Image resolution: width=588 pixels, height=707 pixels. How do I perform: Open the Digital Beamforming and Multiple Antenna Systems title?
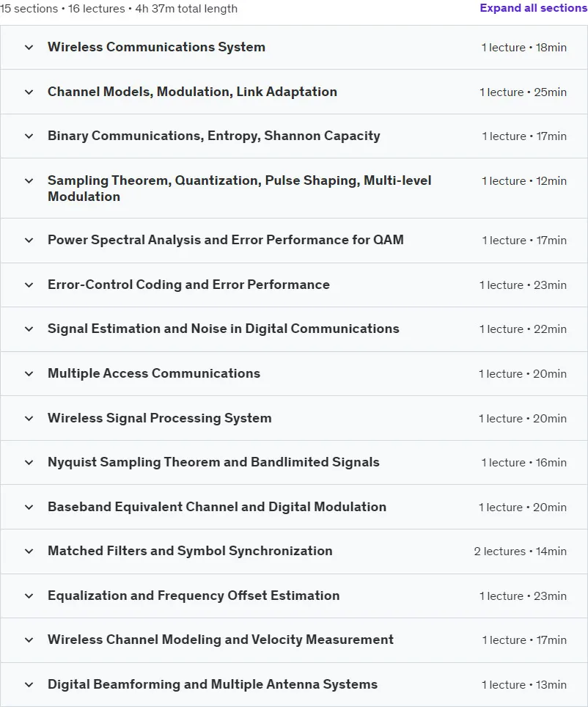tap(213, 684)
